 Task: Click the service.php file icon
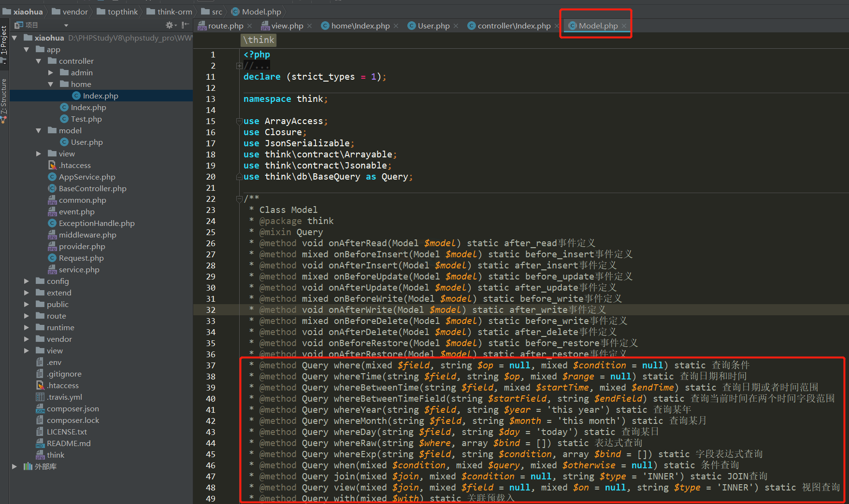tap(52, 269)
